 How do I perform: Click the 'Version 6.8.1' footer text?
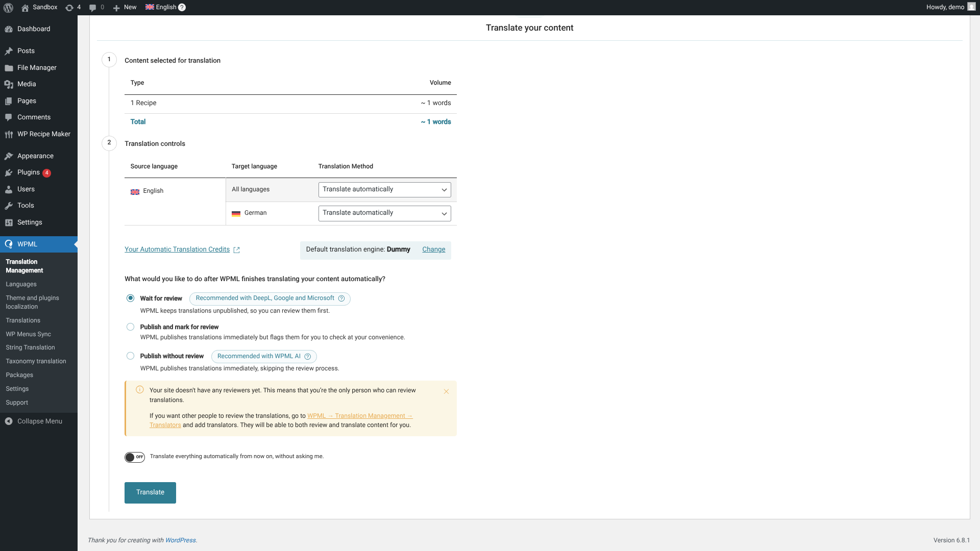point(951,540)
